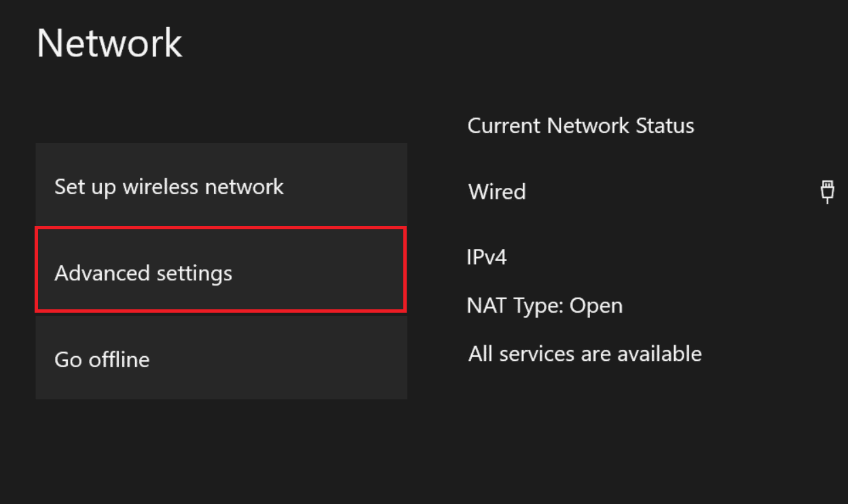848x504 pixels.
Task: Click NAT Type: Open status
Action: (545, 305)
